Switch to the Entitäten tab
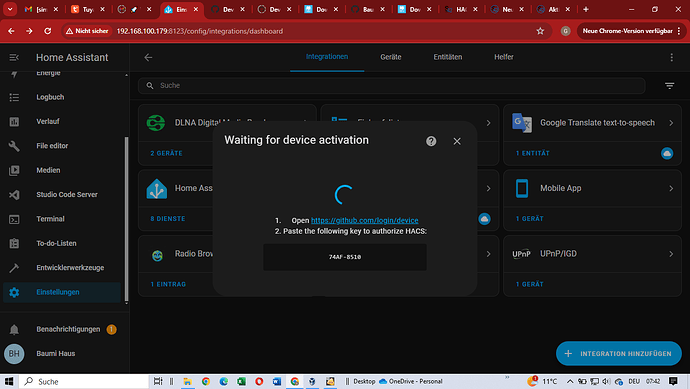This screenshot has width=690, height=389. tap(448, 57)
